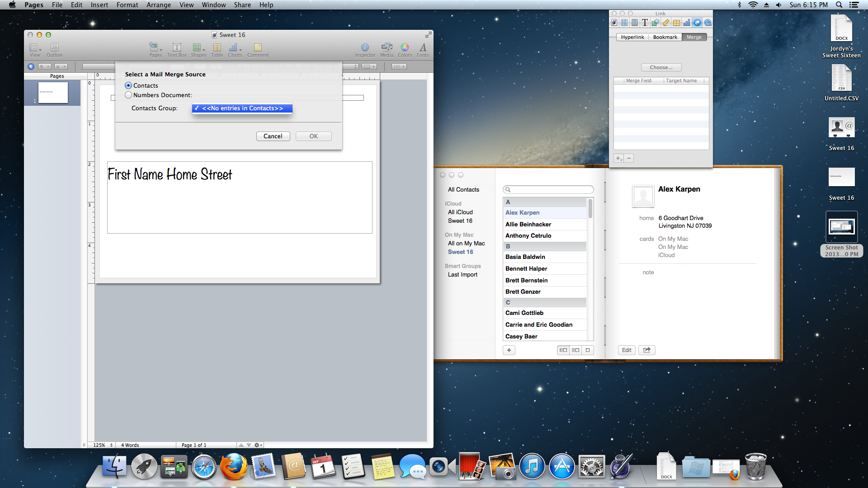Click the Pages insert-page toolbar icon
This screenshot has height=488, width=868.
tap(156, 50)
